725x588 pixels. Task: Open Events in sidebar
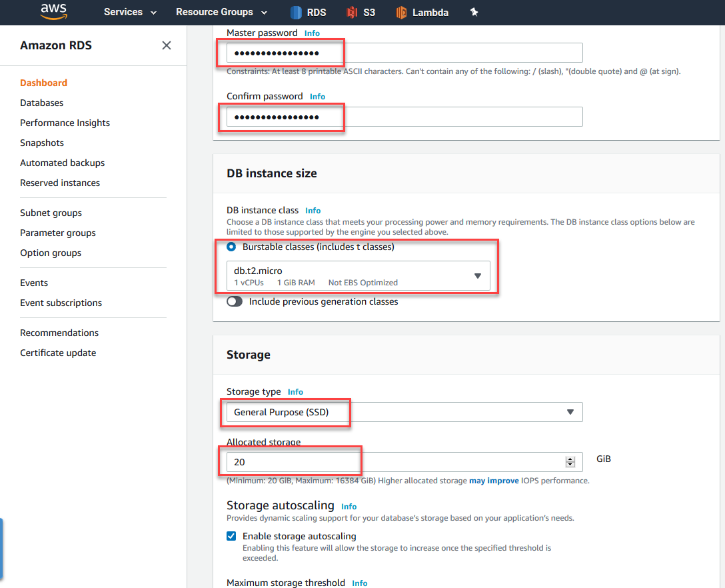[x=34, y=283]
